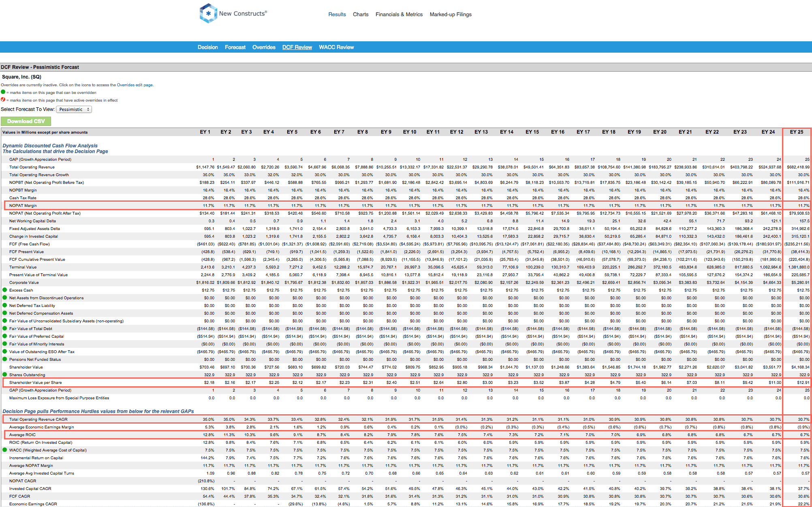Image resolution: width=812 pixels, height=507 pixels.
Task: Switch to the Decision tab
Action: (208, 47)
